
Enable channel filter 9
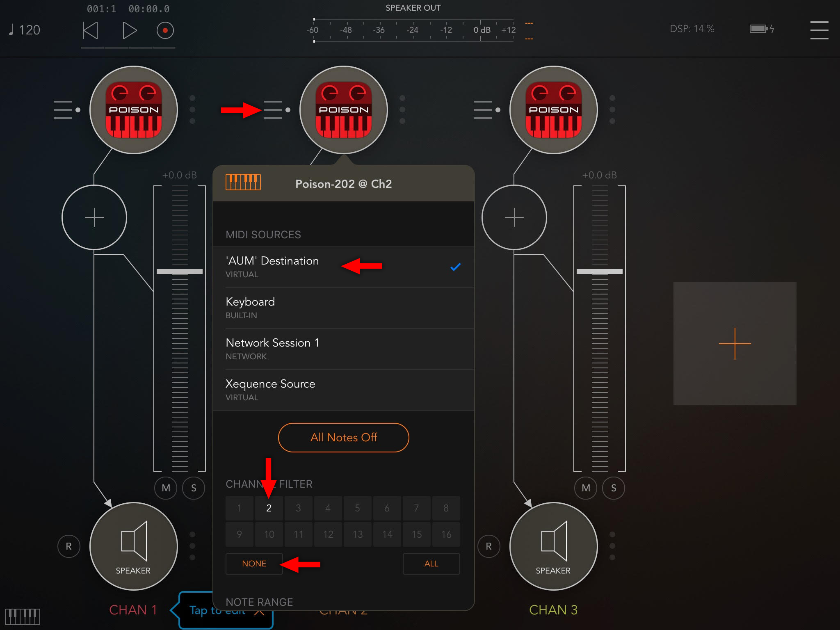point(240,534)
